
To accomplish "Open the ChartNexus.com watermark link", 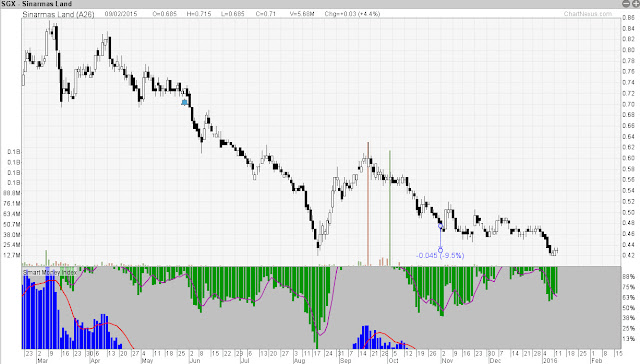I will coord(588,14).
